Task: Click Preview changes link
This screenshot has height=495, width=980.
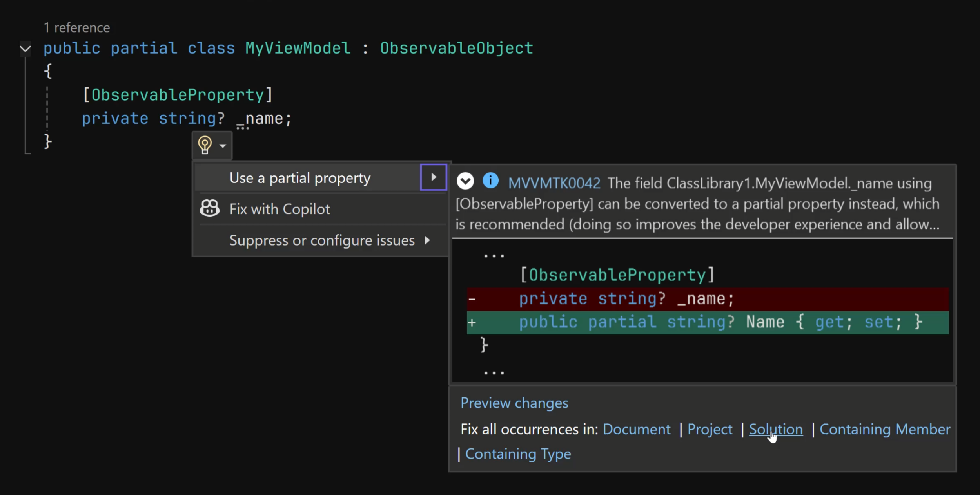Action: click(x=514, y=403)
